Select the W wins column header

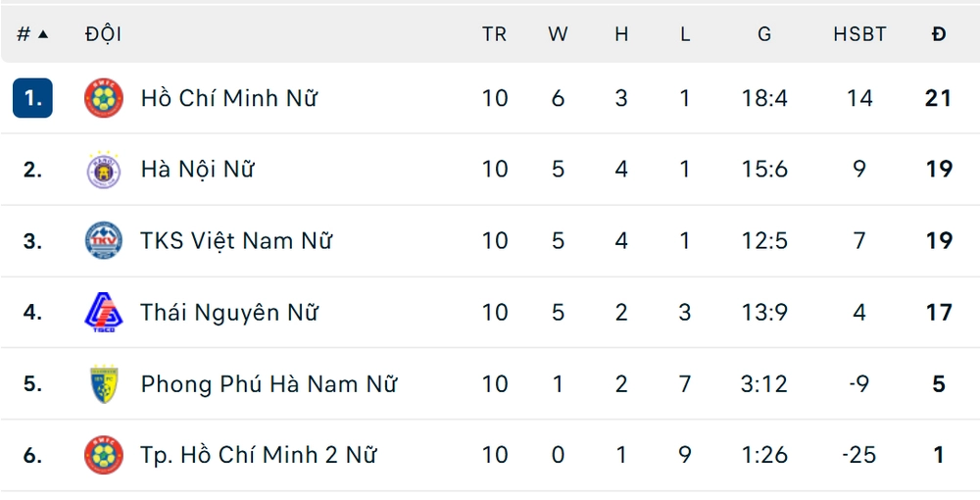pos(558,34)
